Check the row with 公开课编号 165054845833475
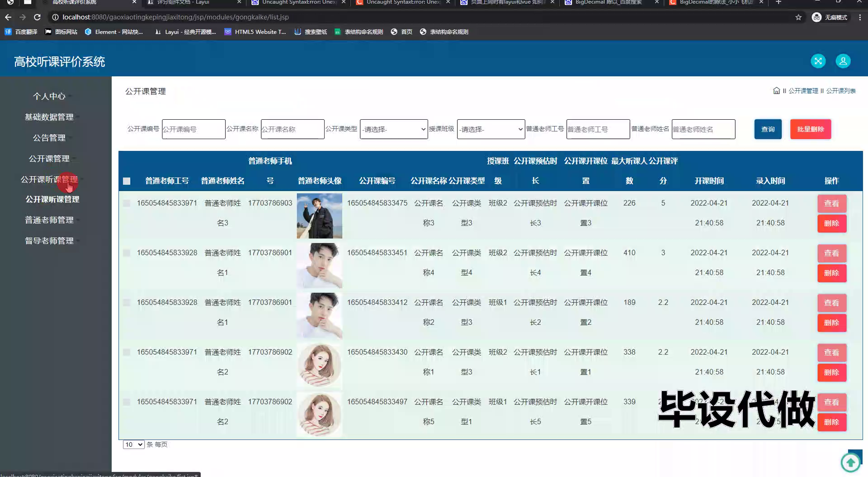Image resolution: width=868 pixels, height=477 pixels. tap(127, 203)
